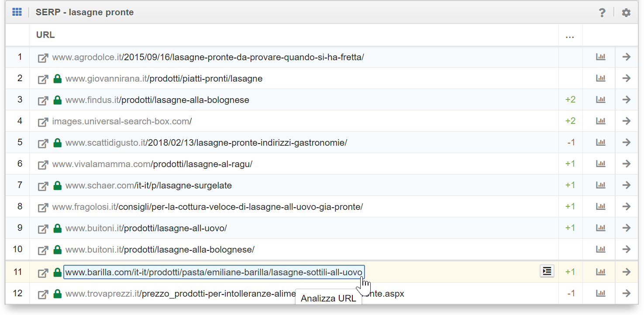Open the giovannirana.it piatti-pronti URL
Screen dimensions: 644x315
pyautogui.click(x=164, y=79)
